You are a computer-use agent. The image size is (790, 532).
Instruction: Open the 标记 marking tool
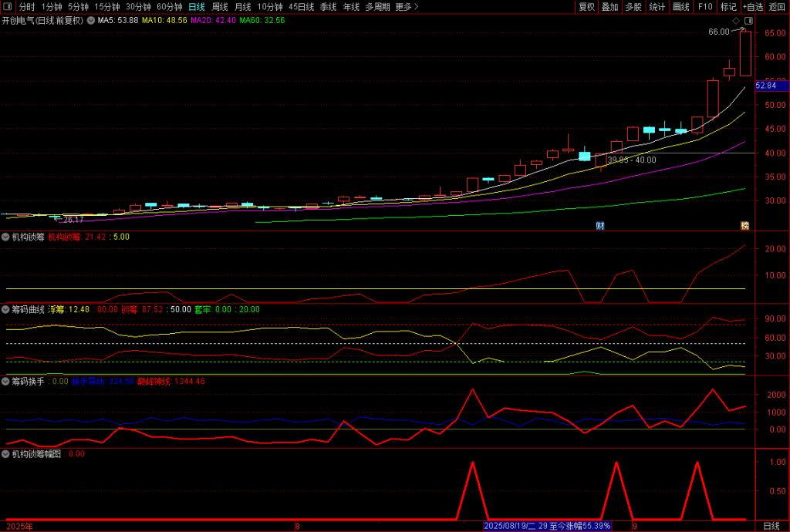[728, 7]
